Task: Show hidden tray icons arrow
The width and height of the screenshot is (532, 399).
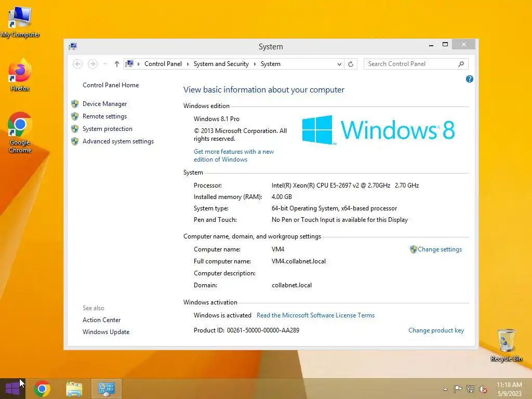Action: [445, 389]
